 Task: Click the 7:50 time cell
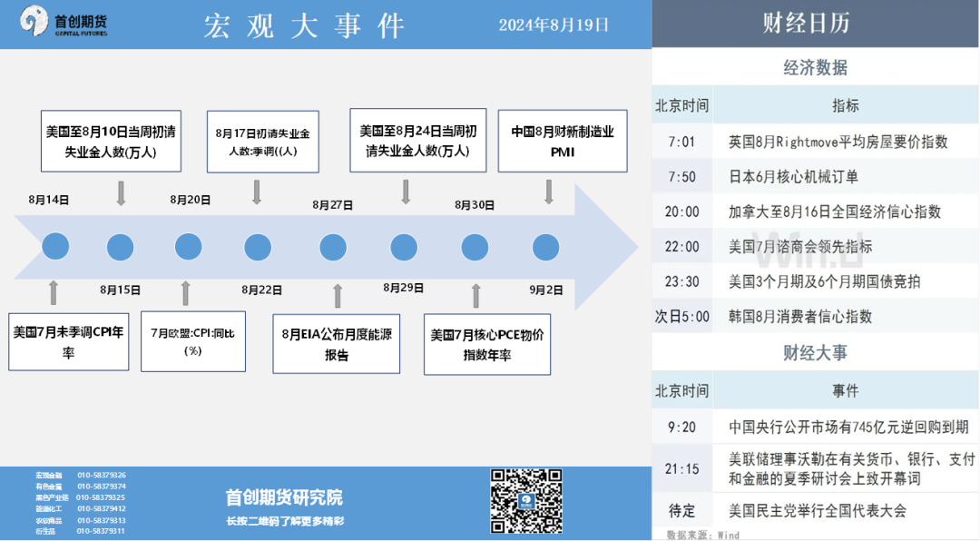pos(681,177)
